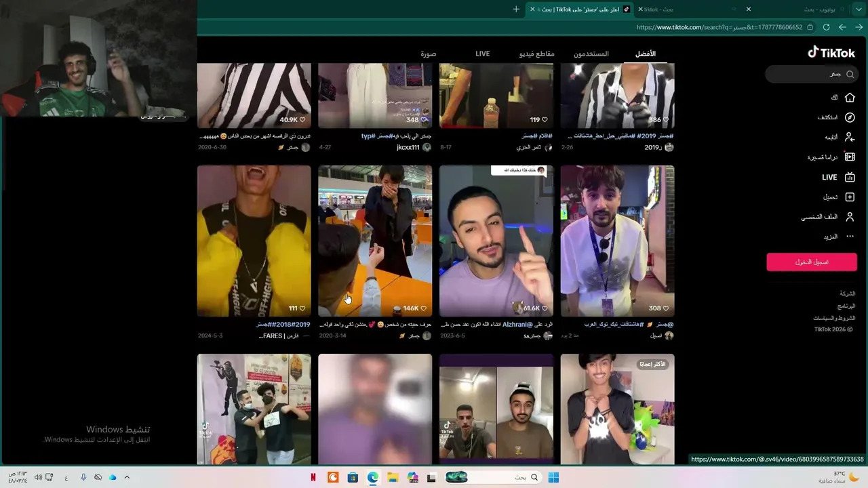The width and height of the screenshot is (868, 488).
Task: Click the TikTok logo in the sidebar
Action: [x=831, y=52]
